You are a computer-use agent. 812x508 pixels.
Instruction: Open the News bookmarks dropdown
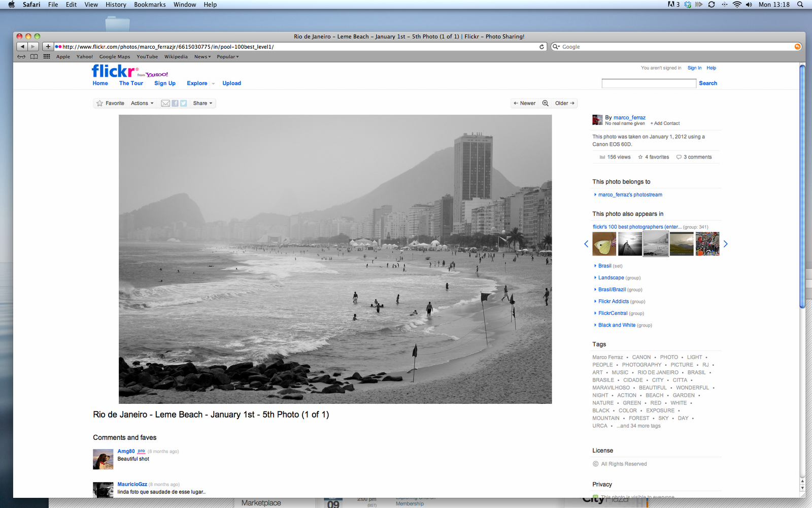tap(202, 57)
